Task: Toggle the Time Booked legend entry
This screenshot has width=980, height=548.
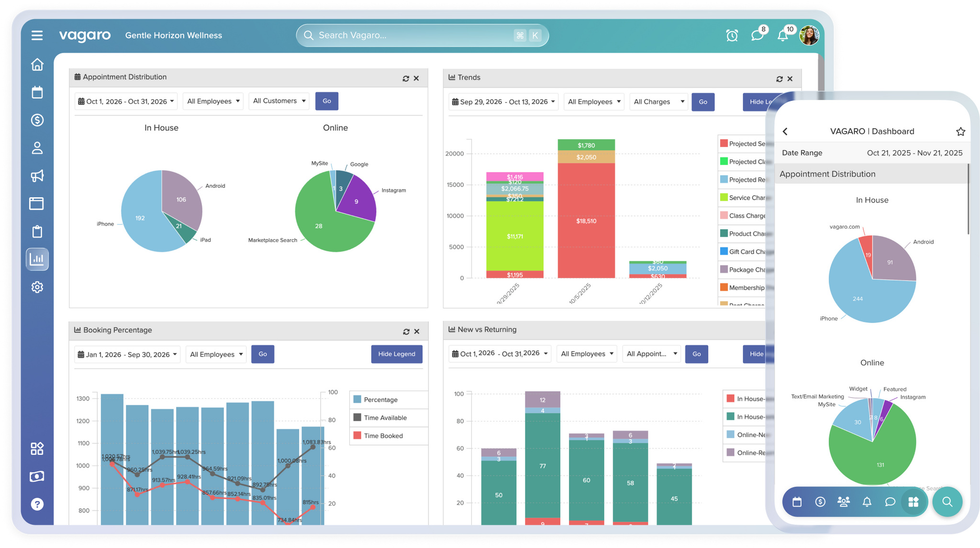Action: pos(389,436)
